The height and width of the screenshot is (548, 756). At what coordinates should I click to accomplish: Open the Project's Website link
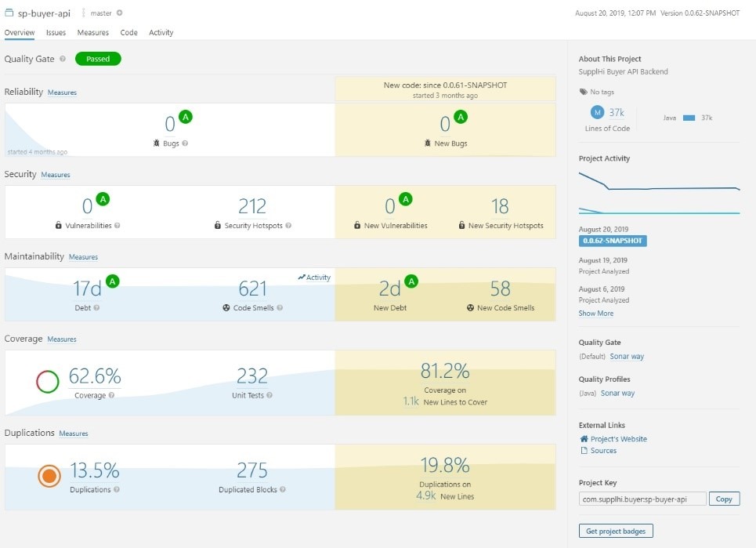coord(618,439)
